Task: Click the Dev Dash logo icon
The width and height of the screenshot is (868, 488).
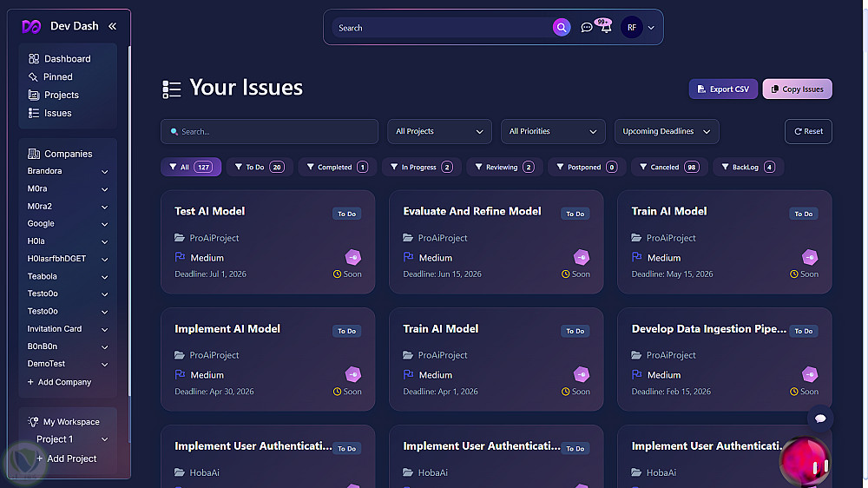Action: 31,26
